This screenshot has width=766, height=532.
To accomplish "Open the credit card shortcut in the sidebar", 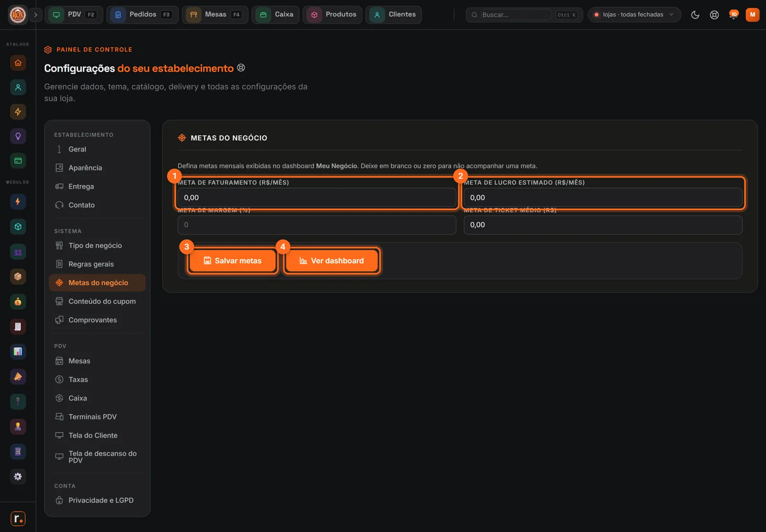I will tap(18, 161).
